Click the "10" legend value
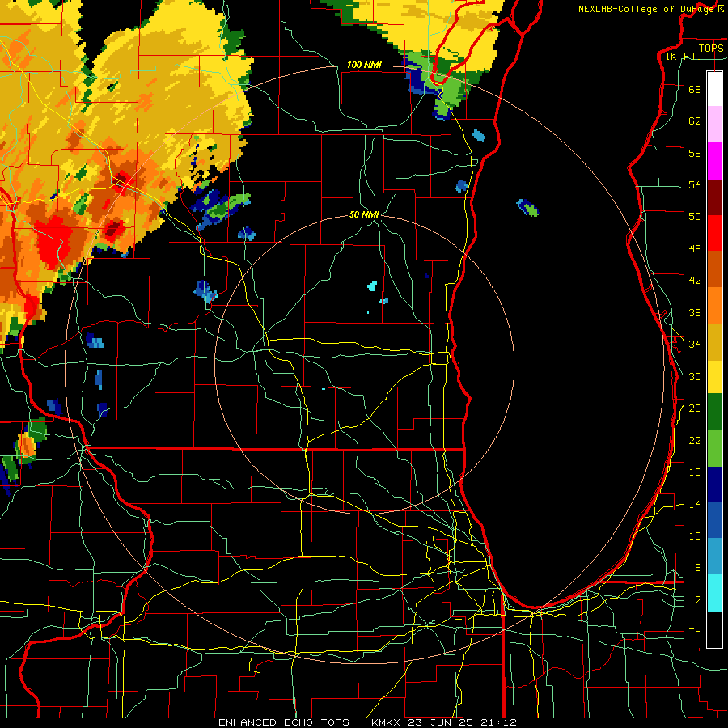 pos(695,536)
